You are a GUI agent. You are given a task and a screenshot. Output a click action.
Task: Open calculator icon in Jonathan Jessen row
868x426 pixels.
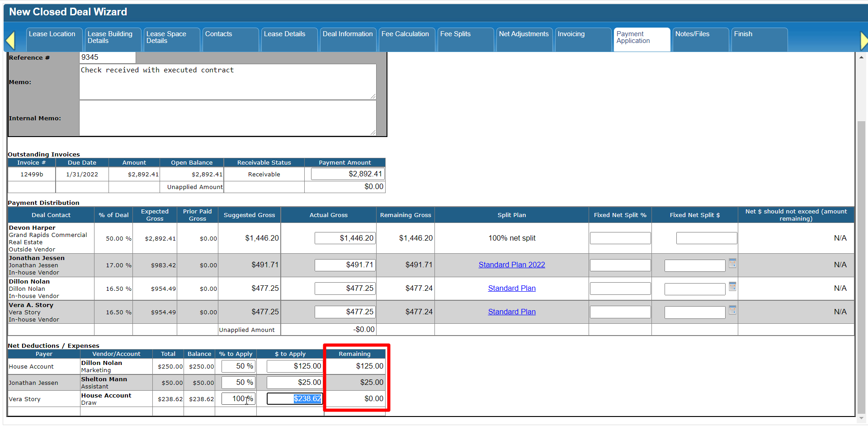click(732, 263)
